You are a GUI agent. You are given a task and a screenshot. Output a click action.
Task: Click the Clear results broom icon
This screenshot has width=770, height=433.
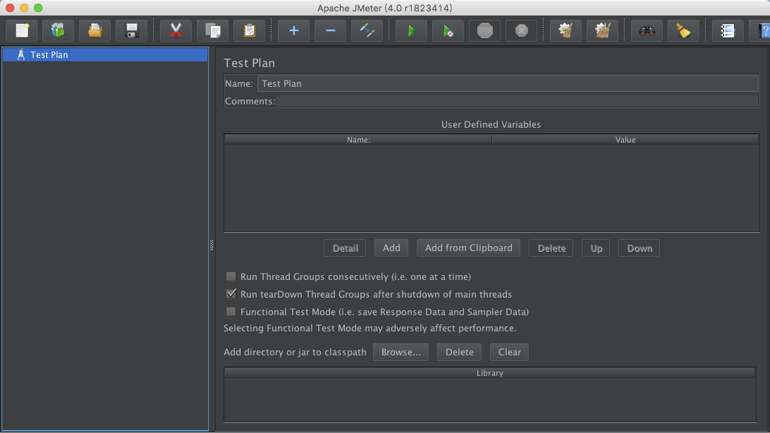coord(565,30)
